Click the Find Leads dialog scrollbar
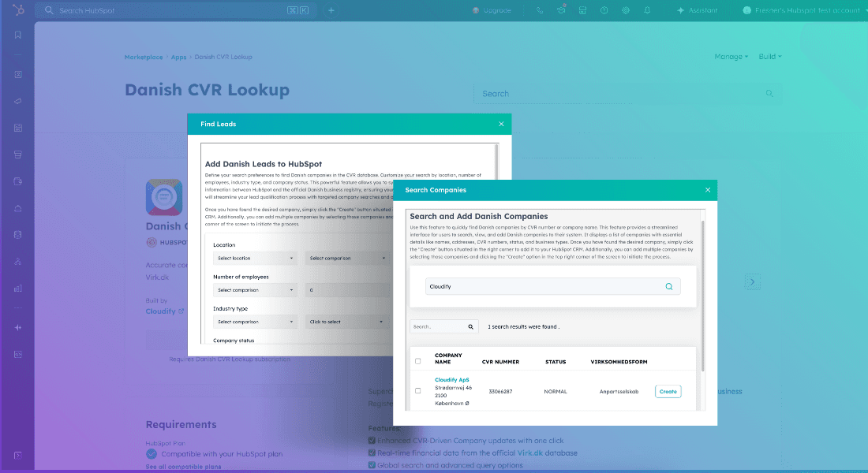The height and width of the screenshot is (473, 868). (x=496, y=162)
